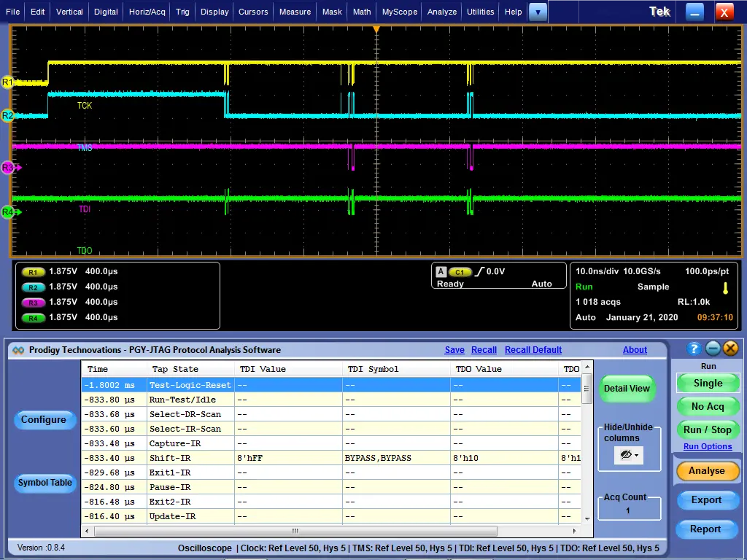Toggle the Run / Stop acquisition button
The height and width of the screenshot is (560, 747).
coord(706,429)
